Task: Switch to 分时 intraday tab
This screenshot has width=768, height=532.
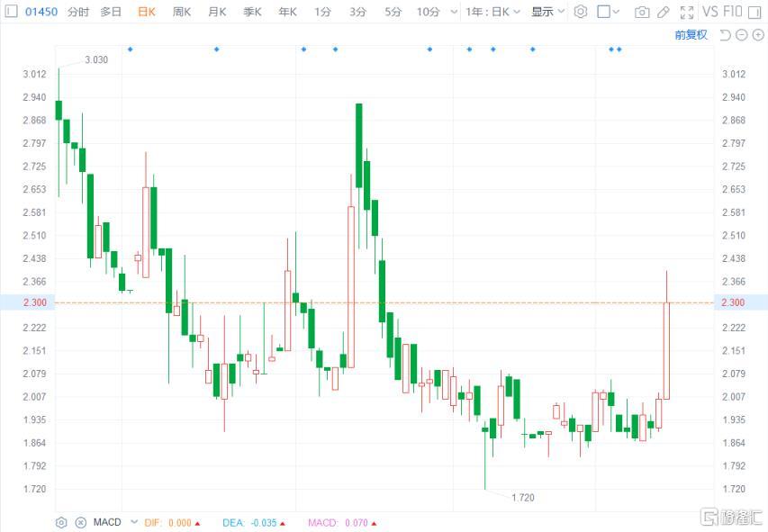Action: click(78, 12)
